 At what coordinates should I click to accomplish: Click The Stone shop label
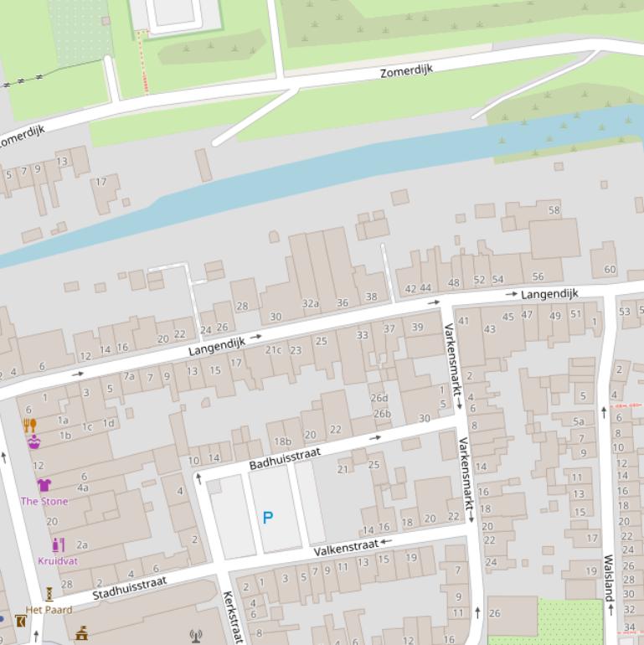pos(44,501)
